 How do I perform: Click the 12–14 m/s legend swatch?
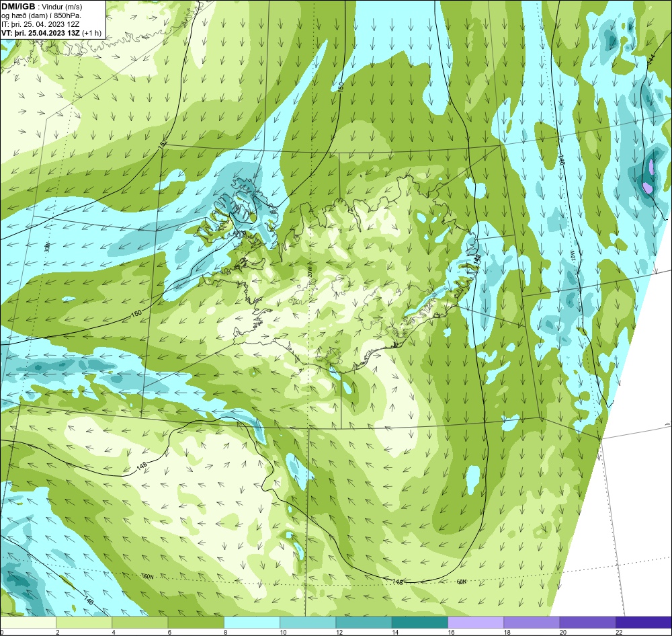pyautogui.click(x=364, y=622)
